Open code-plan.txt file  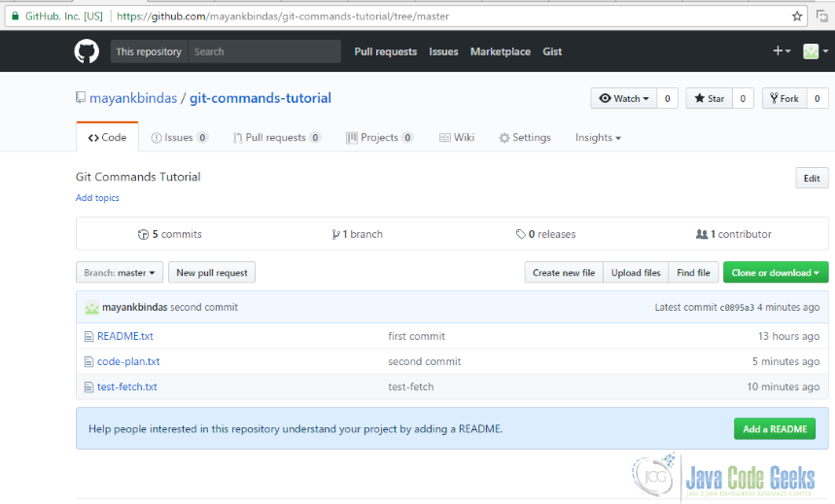128,362
